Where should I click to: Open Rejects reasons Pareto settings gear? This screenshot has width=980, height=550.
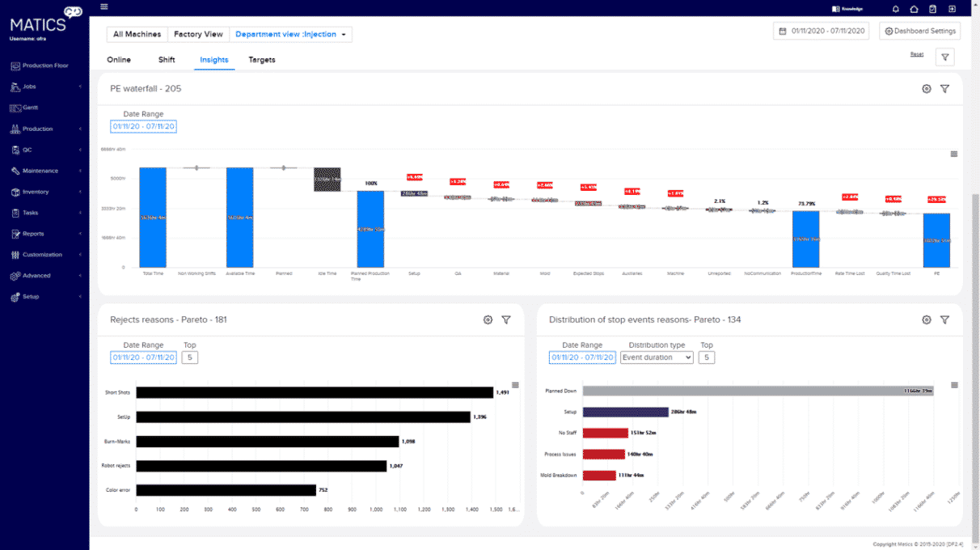click(488, 319)
